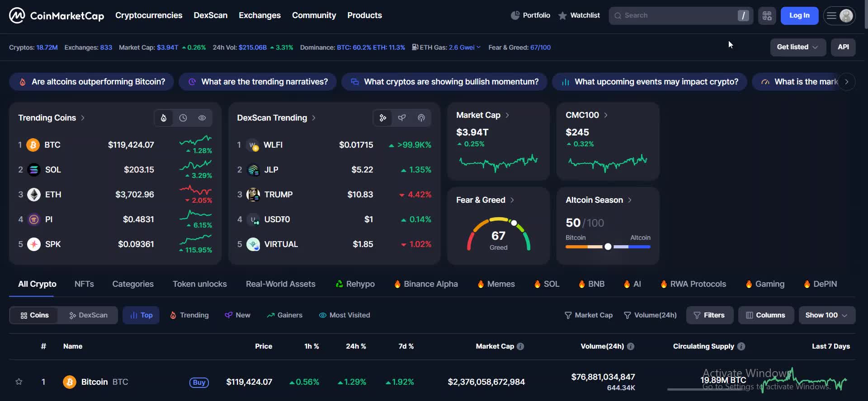Click the Volume(24h) column info icon
The width and height of the screenshot is (868, 401).
pyautogui.click(x=631, y=346)
